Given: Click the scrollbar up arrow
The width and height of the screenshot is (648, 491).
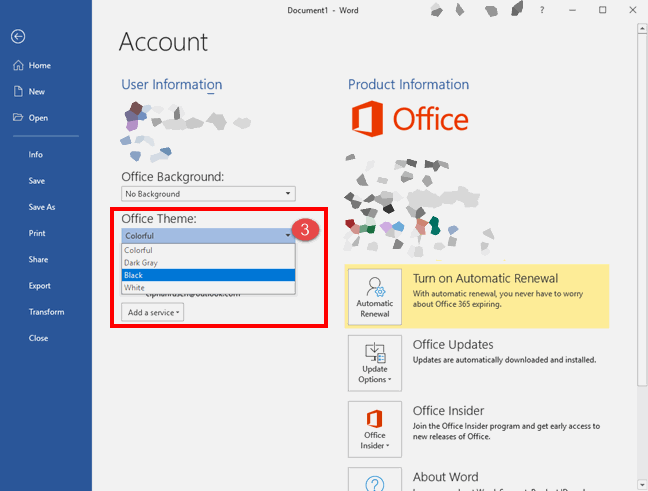Looking at the screenshot, I should point(642,29).
